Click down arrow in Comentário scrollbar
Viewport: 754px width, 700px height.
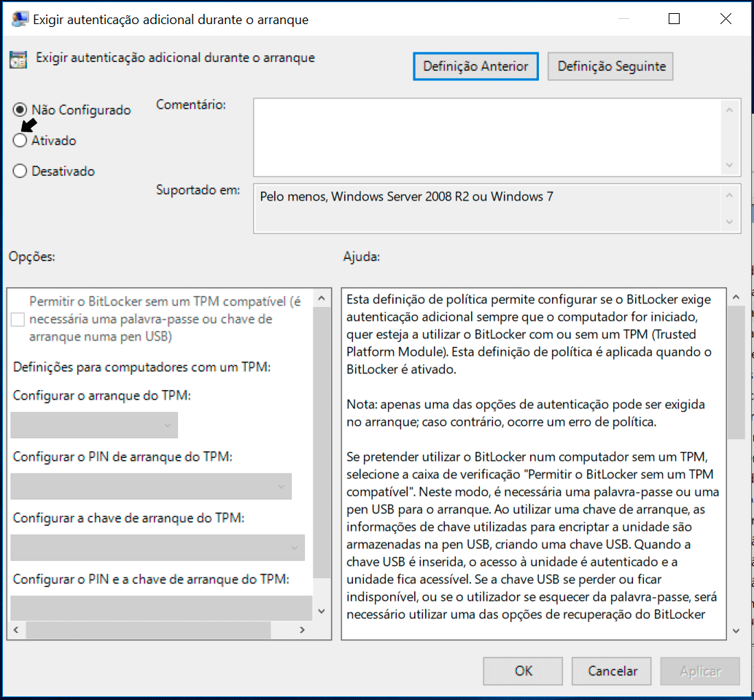pos(729,166)
